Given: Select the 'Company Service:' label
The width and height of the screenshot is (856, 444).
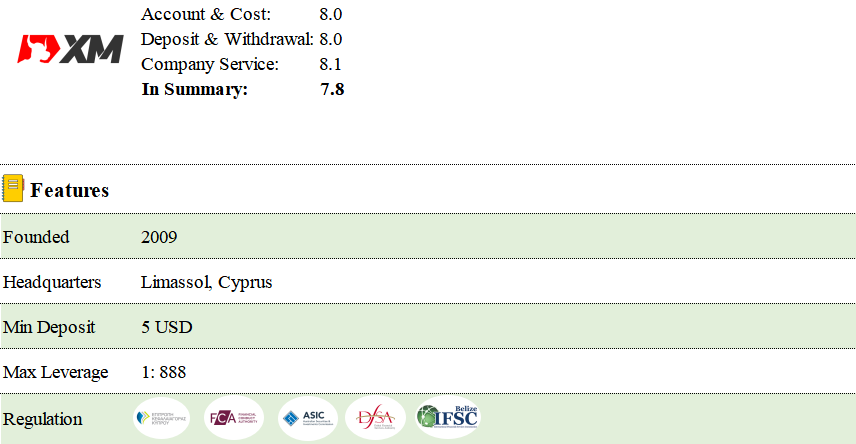Looking at the screenshot, I should click(x=210, y=64).
